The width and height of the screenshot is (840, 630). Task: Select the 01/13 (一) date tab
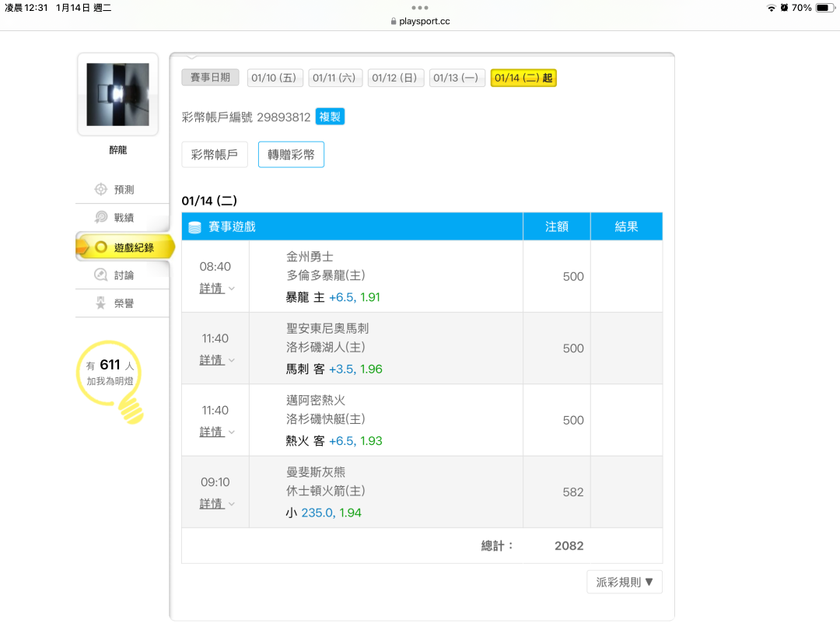[457, 79]
